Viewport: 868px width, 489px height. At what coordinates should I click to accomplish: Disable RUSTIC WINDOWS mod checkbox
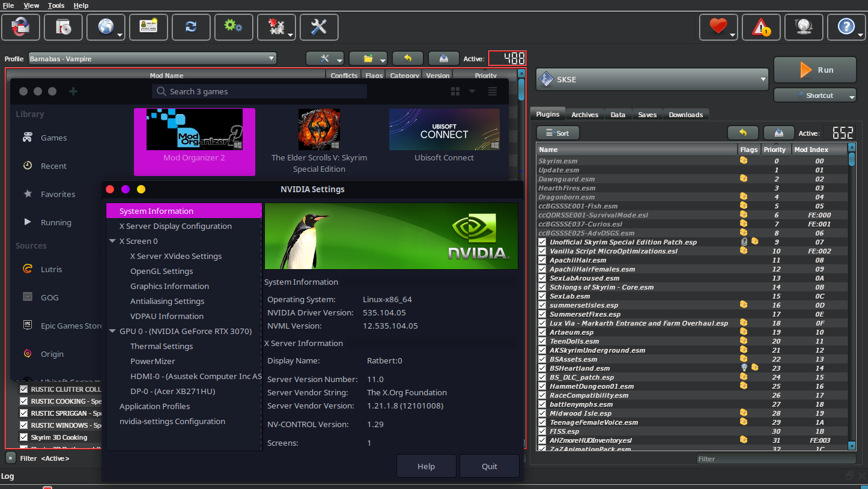24,425
